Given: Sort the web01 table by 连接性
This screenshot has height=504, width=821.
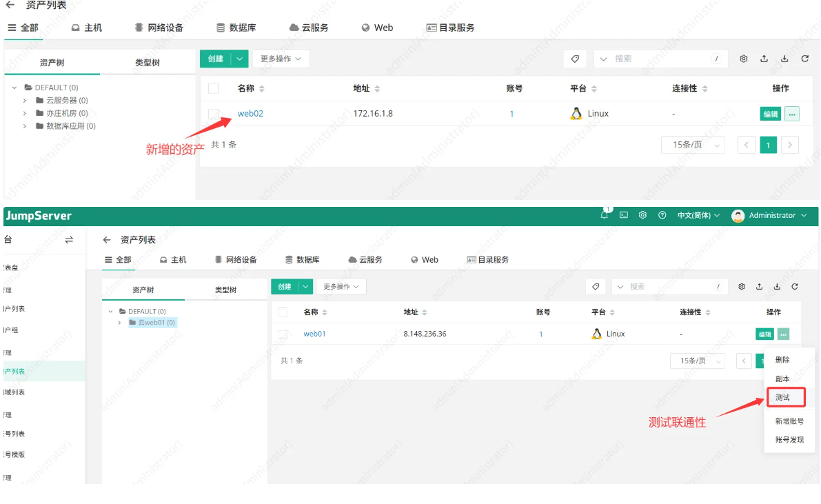Looking at the screenshot, I should [x=708, y=312].
